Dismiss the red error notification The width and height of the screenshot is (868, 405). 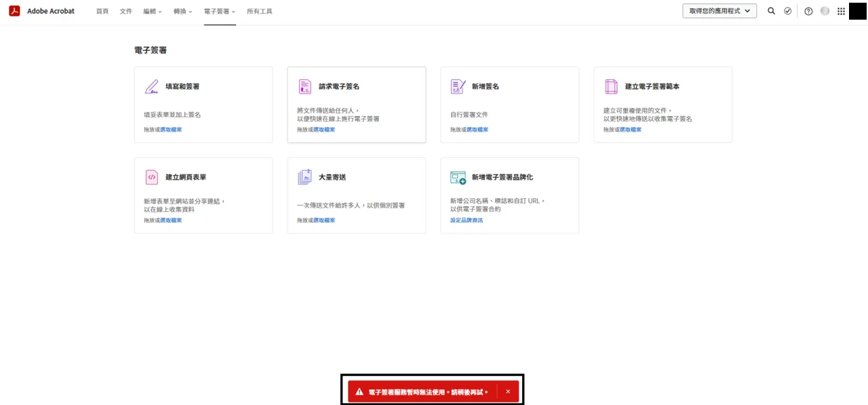point(508,391)
